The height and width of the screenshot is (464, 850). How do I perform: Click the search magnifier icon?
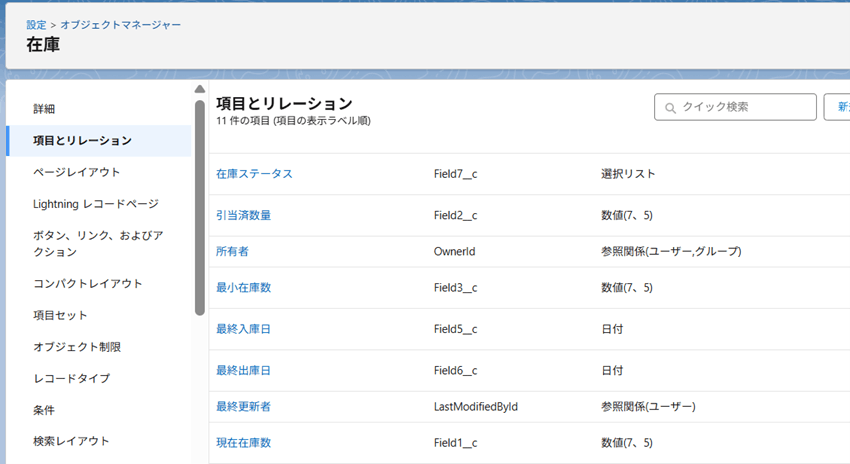670,107
